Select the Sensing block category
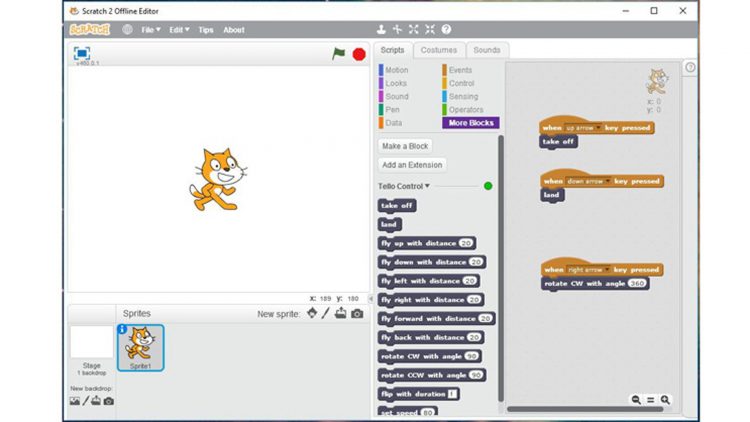This screenshot has width=750, height=422. [x=463, y=97]
